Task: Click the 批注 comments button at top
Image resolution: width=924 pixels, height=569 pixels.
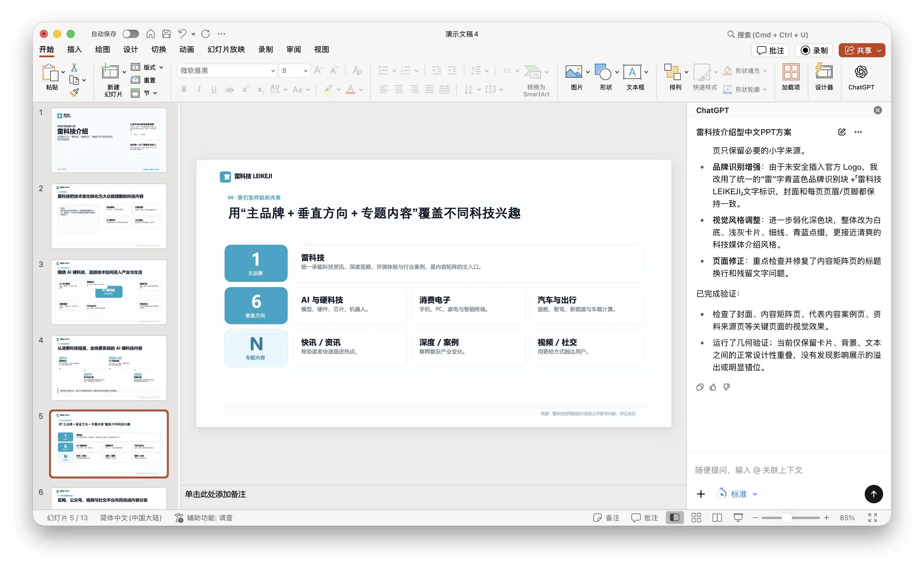Action: [x=770, y=50]
